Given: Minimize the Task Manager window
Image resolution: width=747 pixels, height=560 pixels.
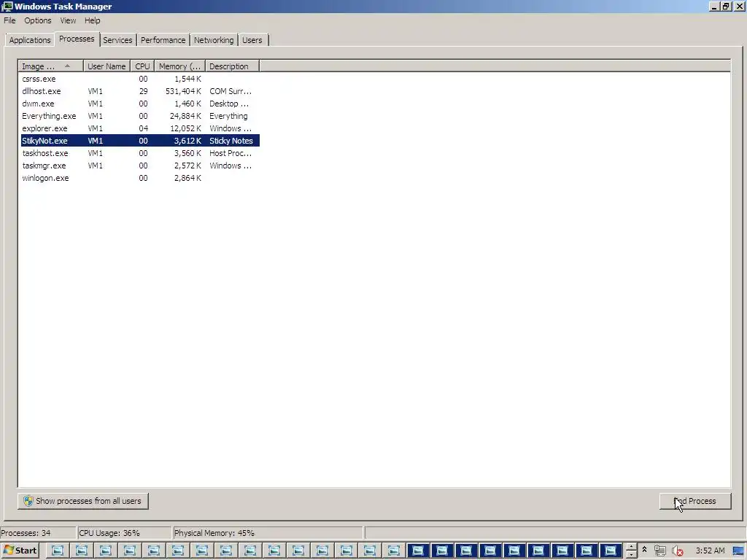Looking at the screenshot, I should (x=714, y=6).
